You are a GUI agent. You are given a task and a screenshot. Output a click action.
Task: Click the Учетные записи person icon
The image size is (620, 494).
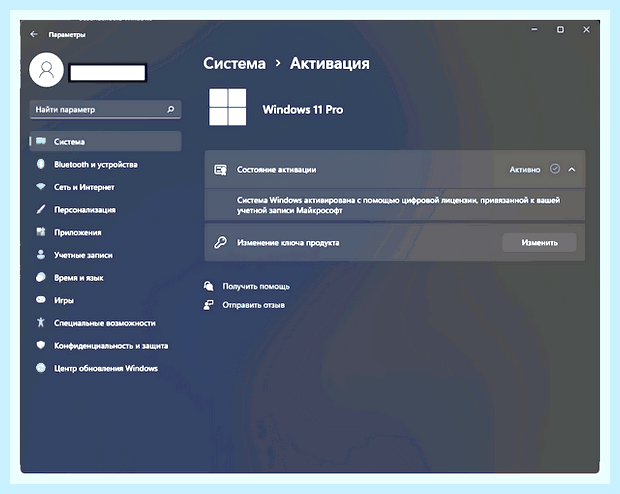41,254
